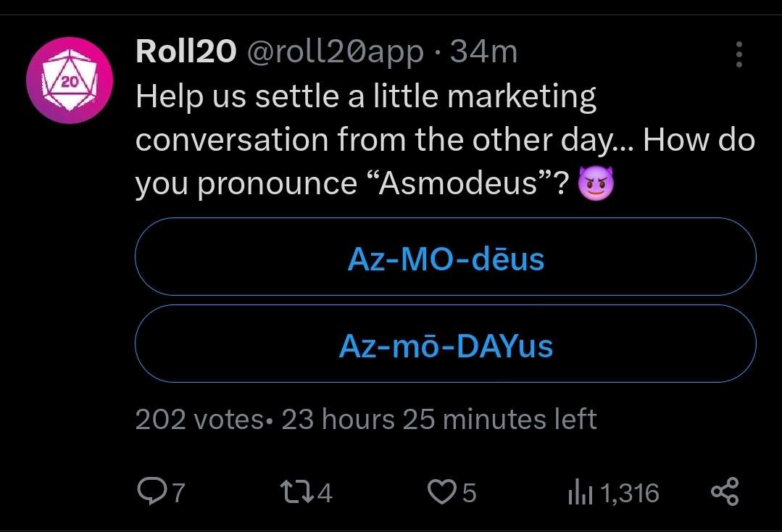Open the view analytics bar chart icon
Image resolution: width=782 pixels, height=532 pixels.
pos(580,493)
